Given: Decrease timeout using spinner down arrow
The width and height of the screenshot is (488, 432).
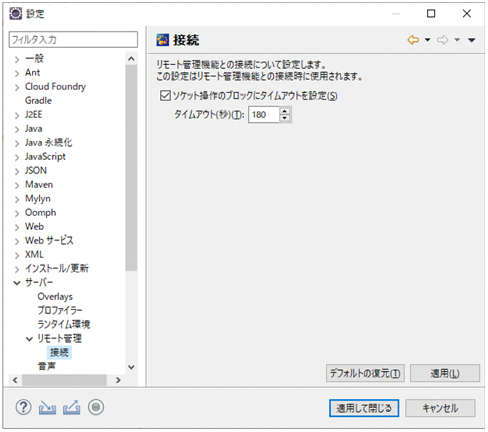Looking at the screenshot, I should (x=285, y=118).
